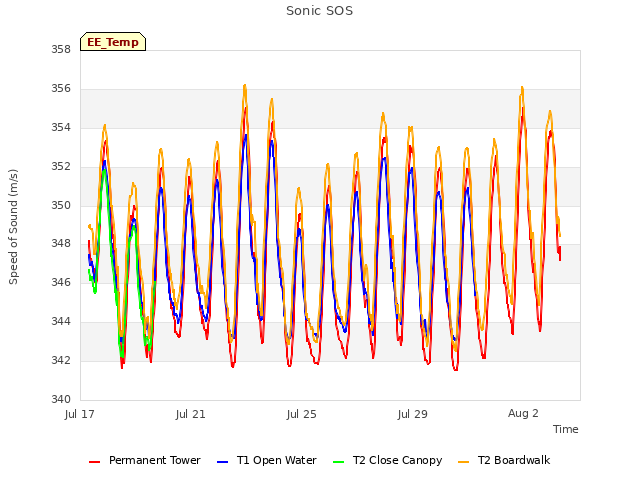Click the Jul 29 x-axis tick label

pos(413,414)
